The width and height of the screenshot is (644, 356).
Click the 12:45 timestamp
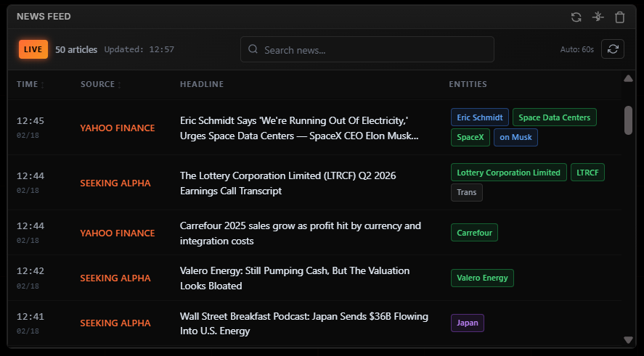(x=30, y=121)
